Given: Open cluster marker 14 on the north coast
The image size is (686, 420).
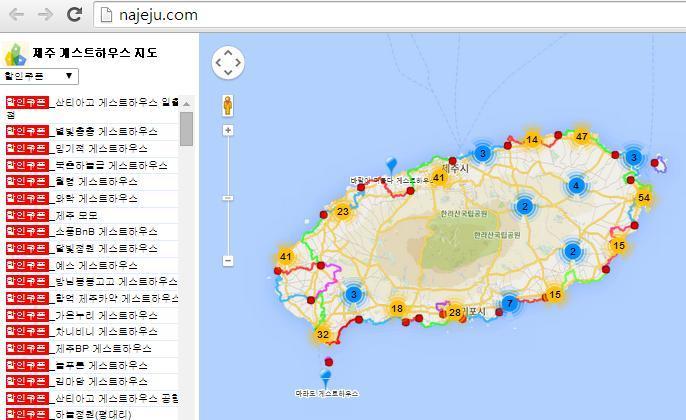Looking at the screenshot, I should point(532,140).
